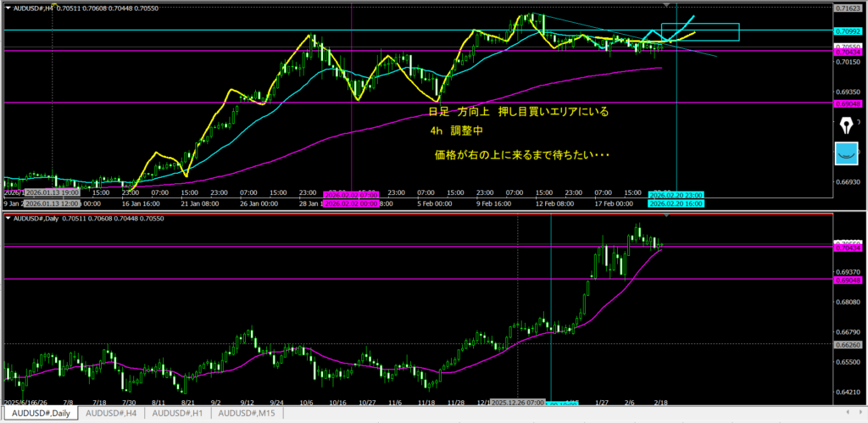Screen dimensions: 868x423
Task: Open the AUDUSD#,Daily chart title dropdown triangle
Action: (x=6, y=220)
